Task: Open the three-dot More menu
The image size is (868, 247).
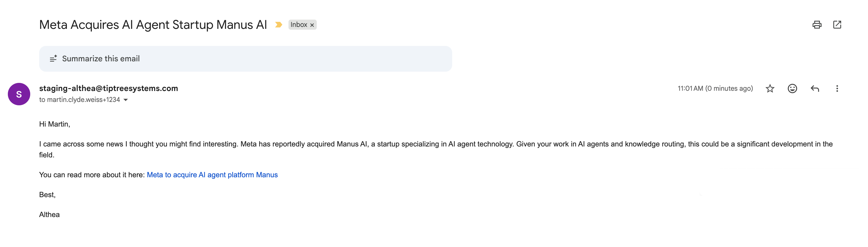Action: pyautogui.click(x=837, y=88)
